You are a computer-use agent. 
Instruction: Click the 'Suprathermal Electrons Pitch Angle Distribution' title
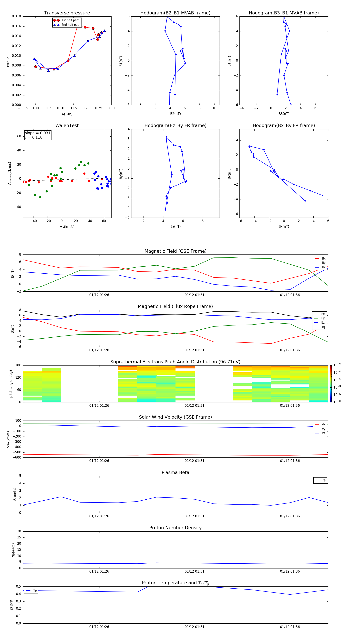tap(175, 362)
